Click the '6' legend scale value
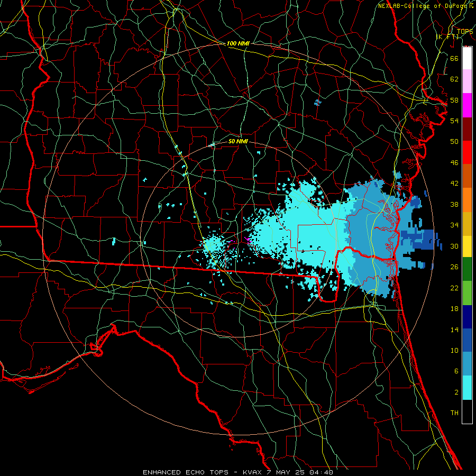 [x=456, y=371]
